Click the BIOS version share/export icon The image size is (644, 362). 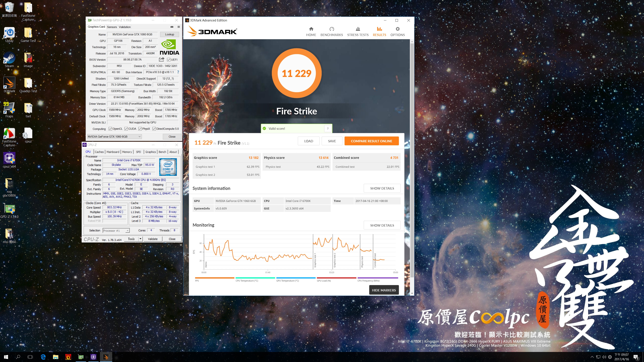(x=162, y=59)
